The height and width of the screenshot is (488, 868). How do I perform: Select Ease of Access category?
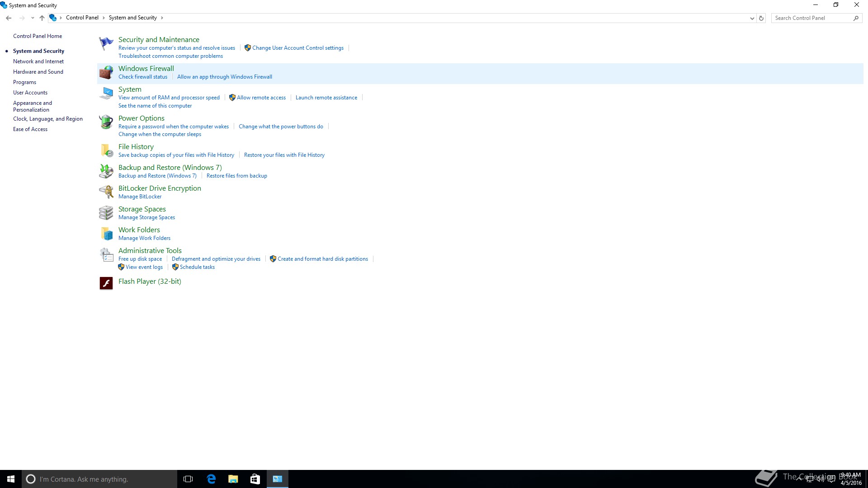click(30, 129)
